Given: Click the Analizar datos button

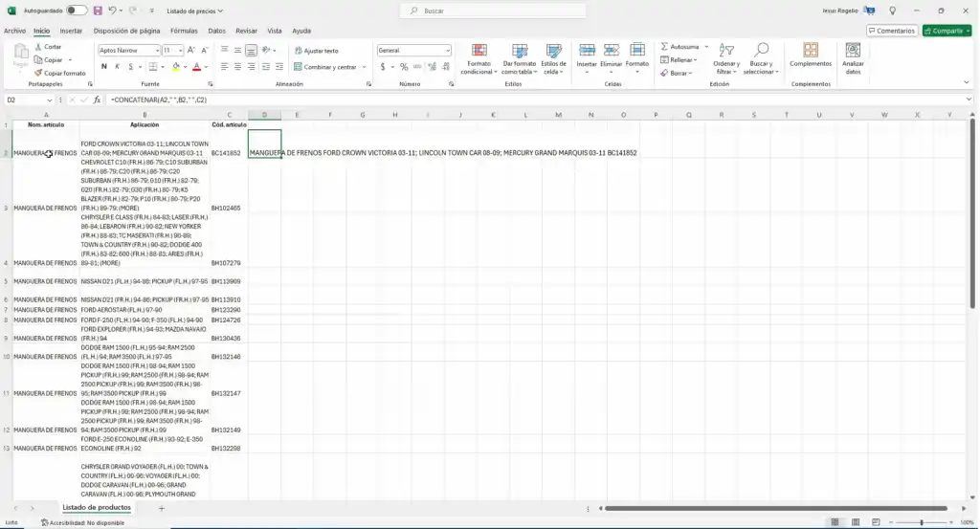Looking at the screenshot, I should 853,58.
